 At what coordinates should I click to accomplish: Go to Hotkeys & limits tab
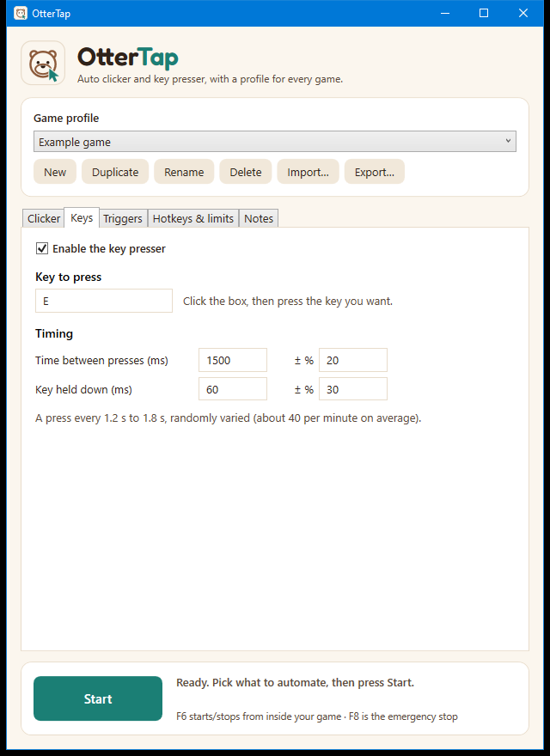coord(193,218)
